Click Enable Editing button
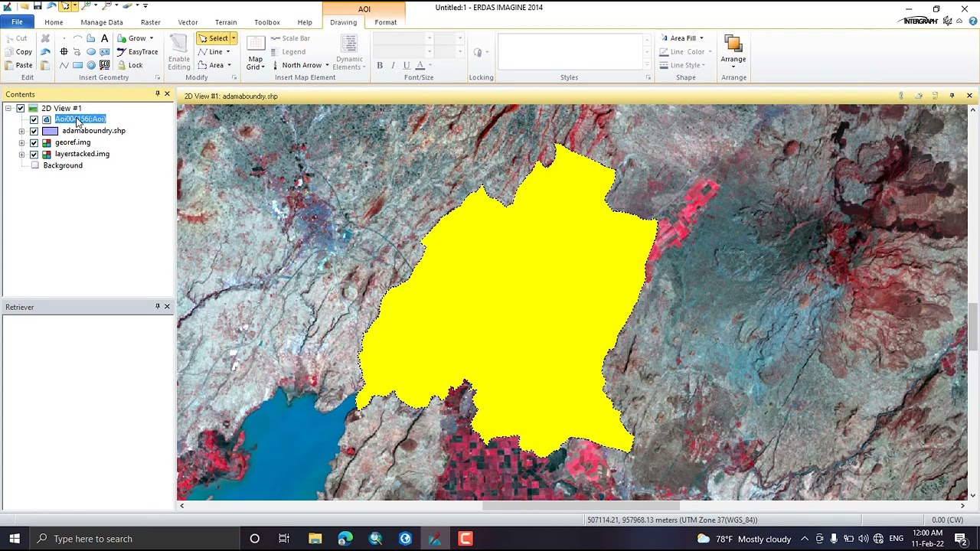Image resolution: width=980 pixels, height=551 pixels. pos(178,53)
